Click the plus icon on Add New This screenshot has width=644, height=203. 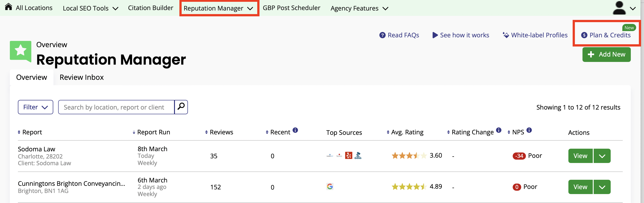pyautogui.click(x=591, y=55)
